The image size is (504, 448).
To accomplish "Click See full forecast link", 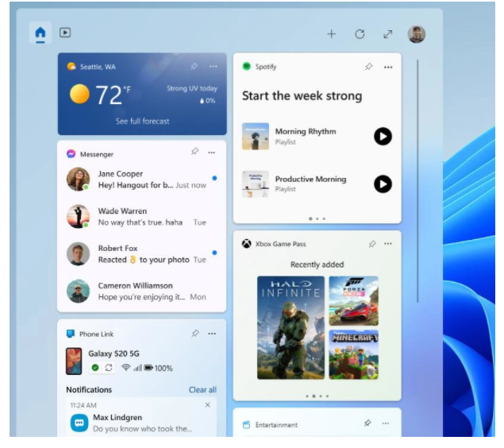I will (142, 122).
